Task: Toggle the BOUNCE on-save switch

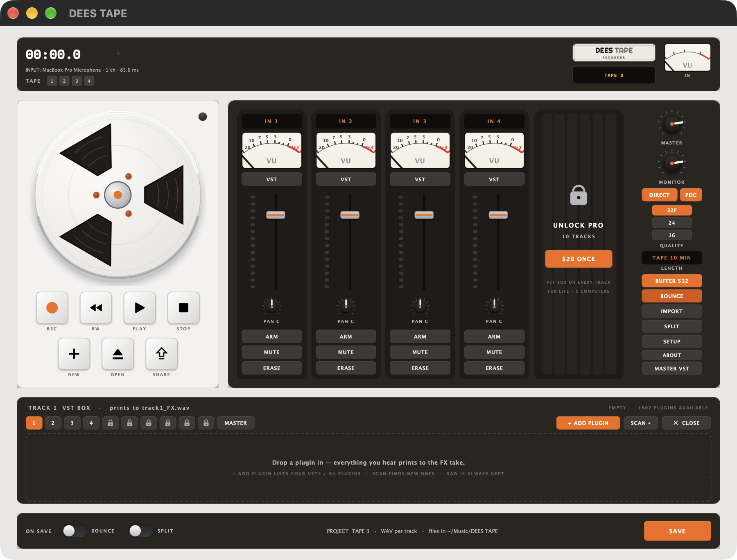Action: 75,531
